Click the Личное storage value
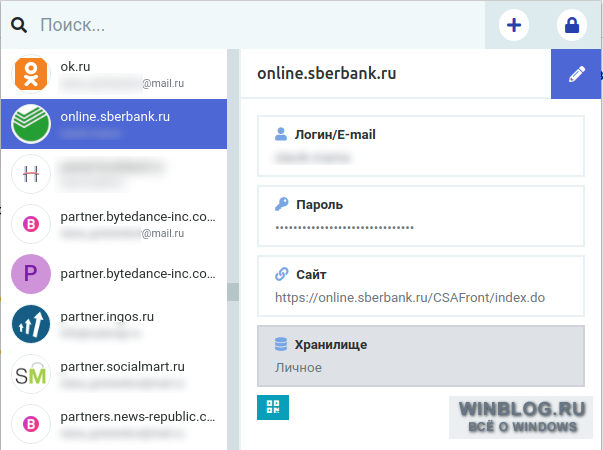 coord(298,368)
